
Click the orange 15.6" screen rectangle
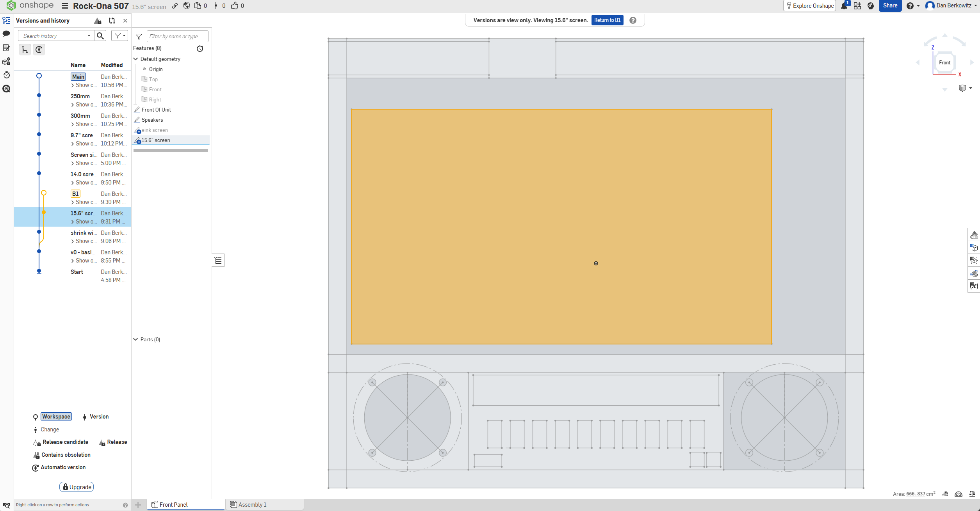(x=508, y=195)
